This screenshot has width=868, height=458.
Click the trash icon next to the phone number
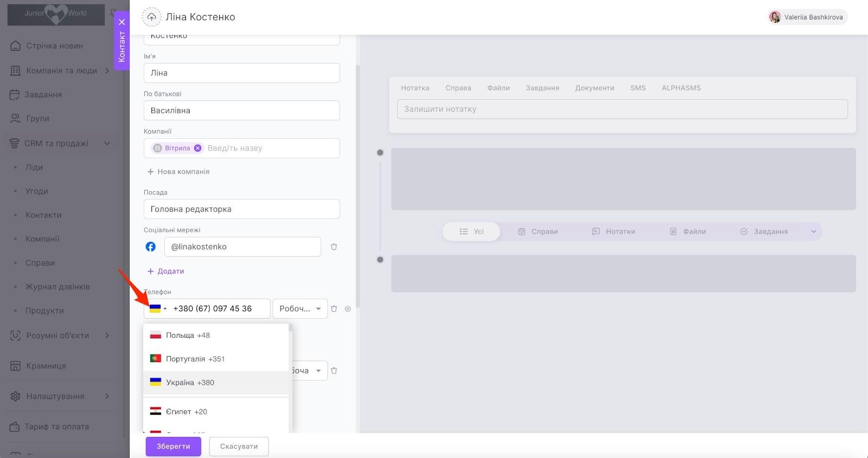pyautogui.click(x=334, y=308)
